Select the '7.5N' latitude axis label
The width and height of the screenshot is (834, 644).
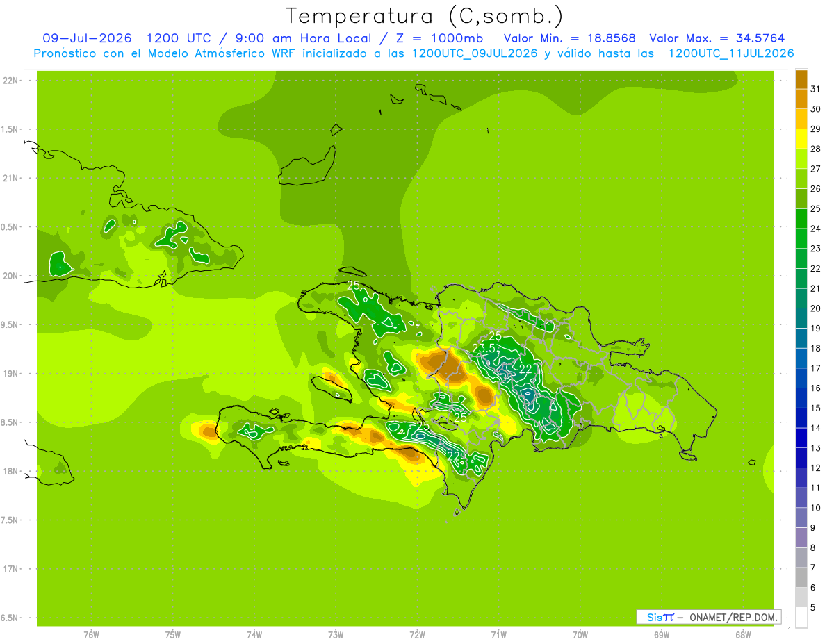(x=10, y=520)
